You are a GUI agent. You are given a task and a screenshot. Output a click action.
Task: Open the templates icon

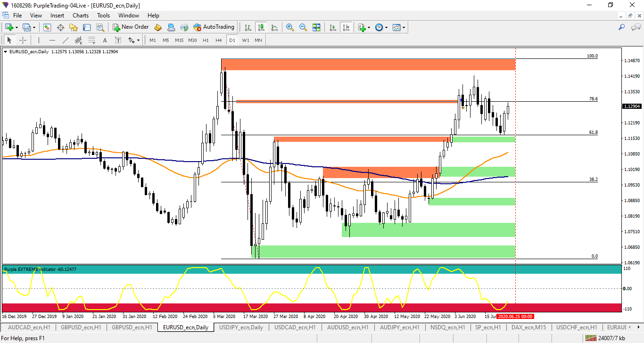coord(396,27)
